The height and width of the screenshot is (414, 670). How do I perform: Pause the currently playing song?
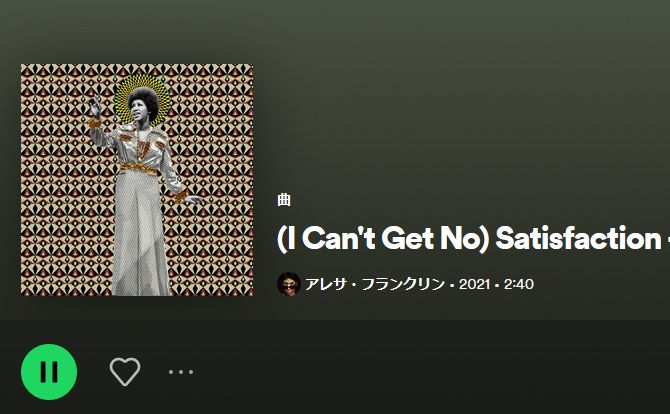[49, 372]
